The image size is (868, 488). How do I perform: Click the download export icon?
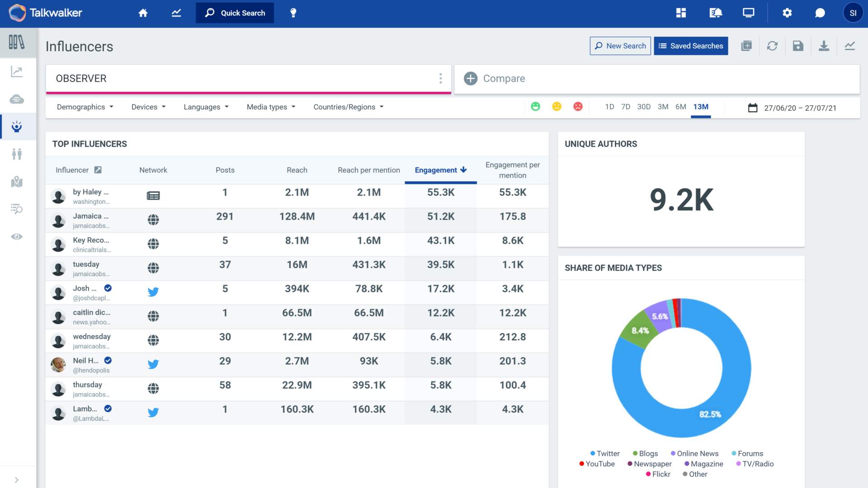point(824,46)
